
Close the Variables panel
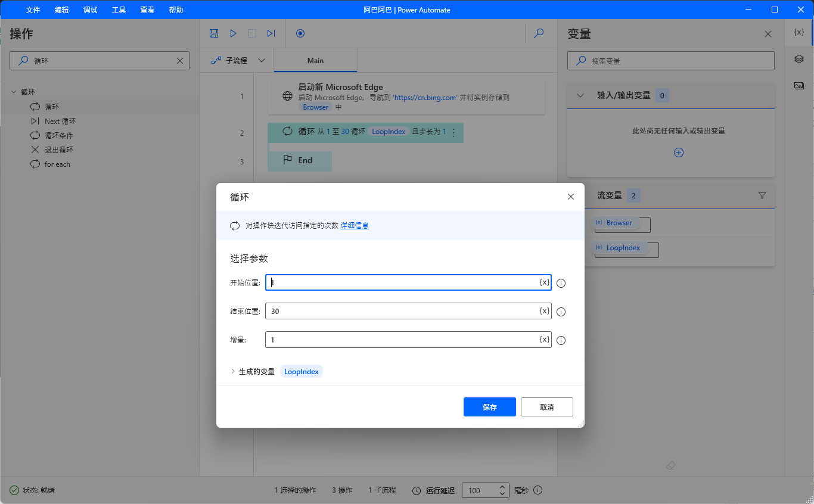[x=768, y=34]
